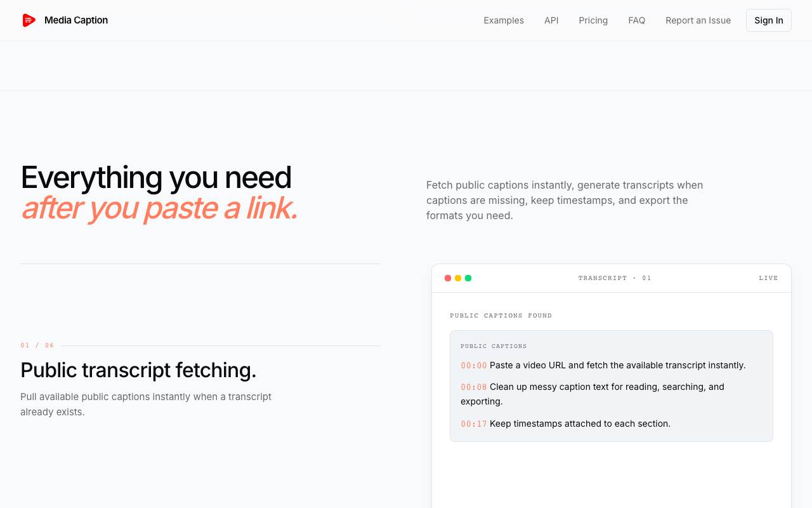Click "Fetch public captions instantly" intro paragraph
This screenshot has height=508, width=812.
tap(565, 200)
